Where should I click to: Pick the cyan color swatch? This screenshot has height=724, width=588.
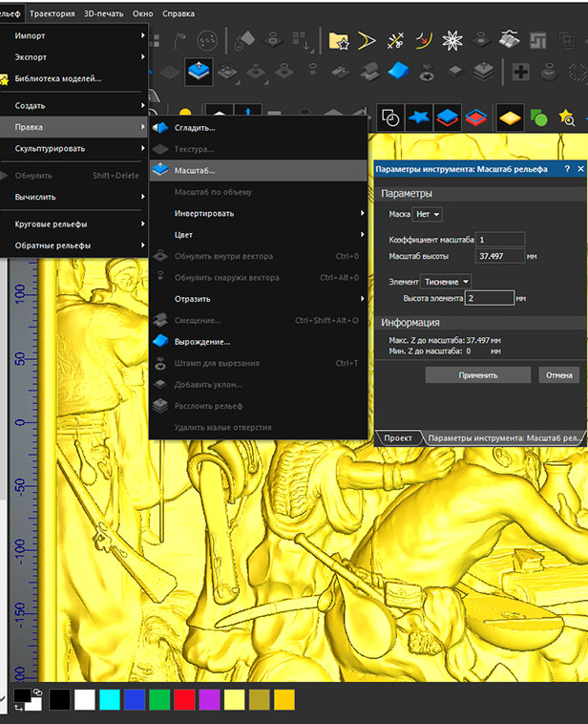(x=110, y=699)
